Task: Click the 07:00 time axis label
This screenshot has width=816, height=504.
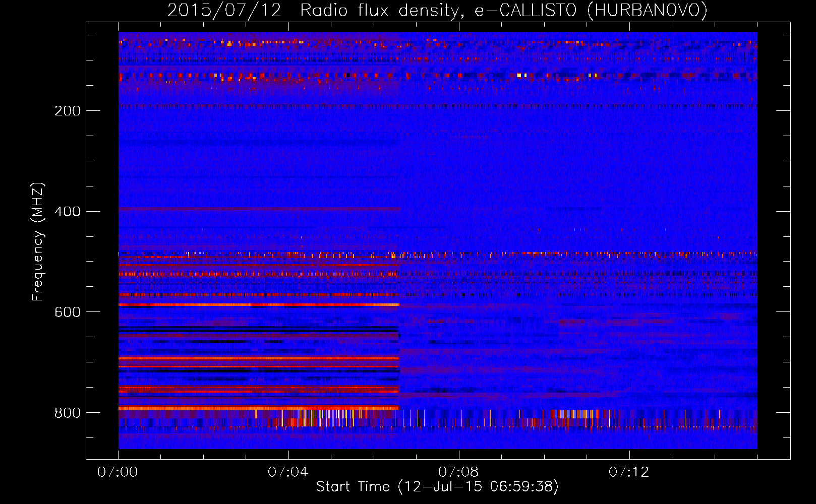Action: point(118,472)
